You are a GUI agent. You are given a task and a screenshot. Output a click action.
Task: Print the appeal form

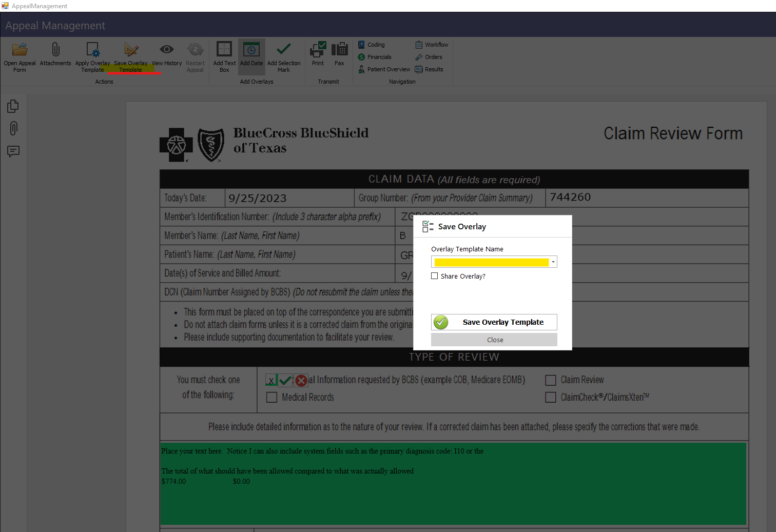[x=318, y=54]
